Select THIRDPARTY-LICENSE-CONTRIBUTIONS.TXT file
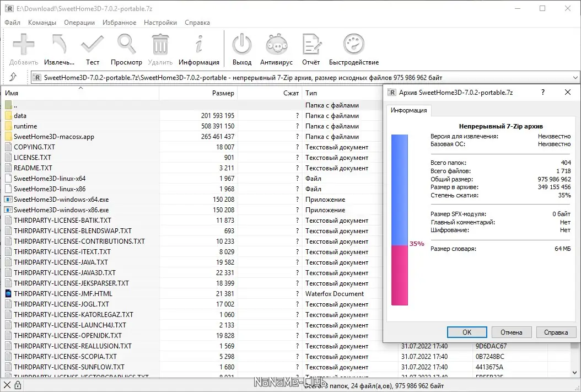The height and width of the screenshot is (392, 581). coord(193,241)
